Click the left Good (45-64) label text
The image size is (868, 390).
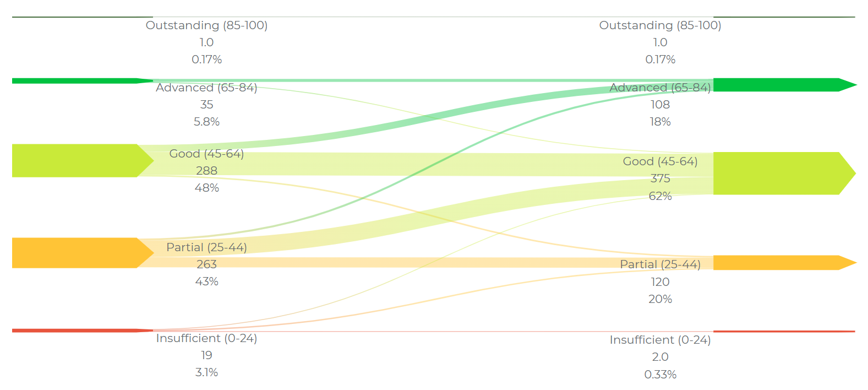tap(206, 154)
